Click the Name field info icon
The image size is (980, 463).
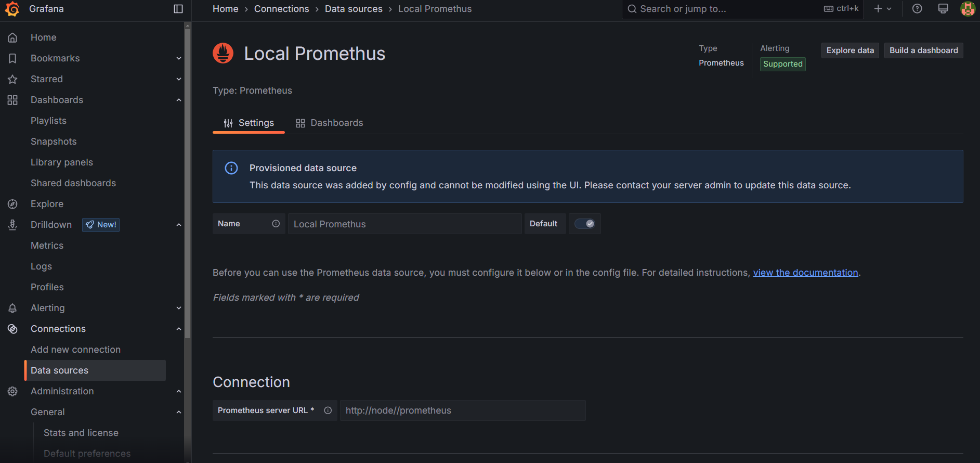[276, 224]
